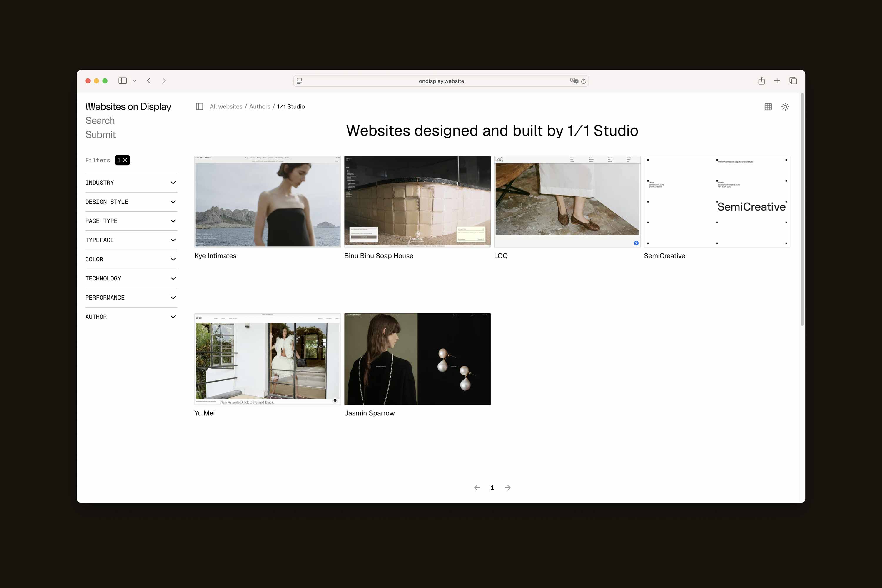Go back to the previous page
The image size is (882, 588).
click(149, 81)
